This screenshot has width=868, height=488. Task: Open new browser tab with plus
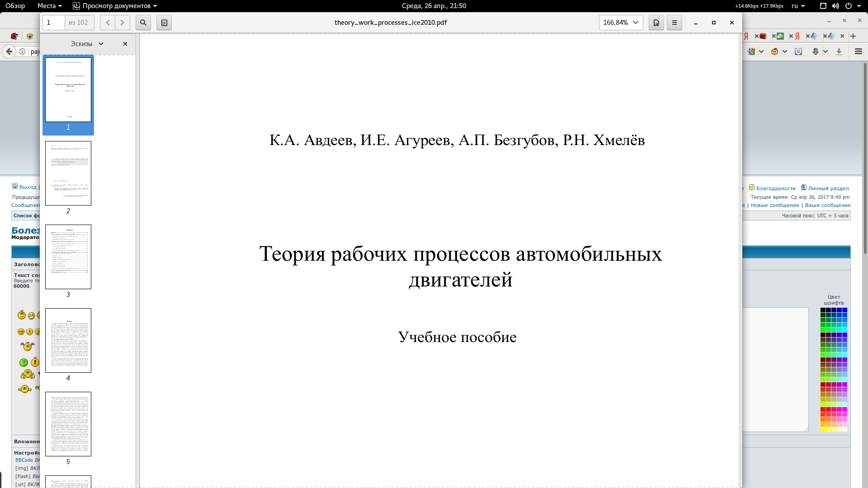point(853,36)
